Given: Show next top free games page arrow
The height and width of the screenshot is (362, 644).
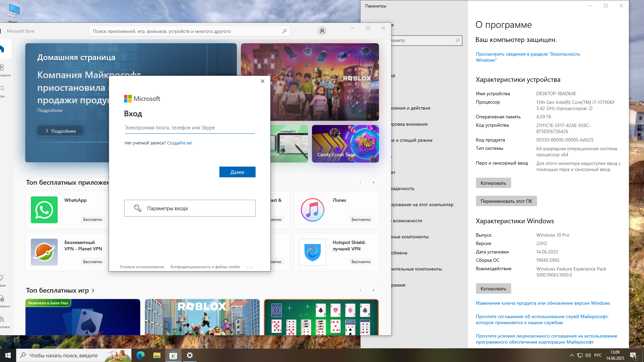Looking at the screenshot, I should point(374,290).
